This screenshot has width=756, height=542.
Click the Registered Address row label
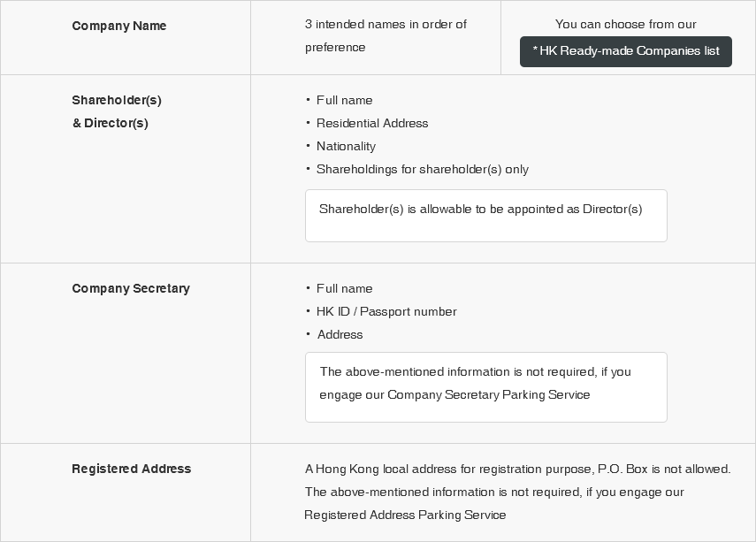(131, 469)
